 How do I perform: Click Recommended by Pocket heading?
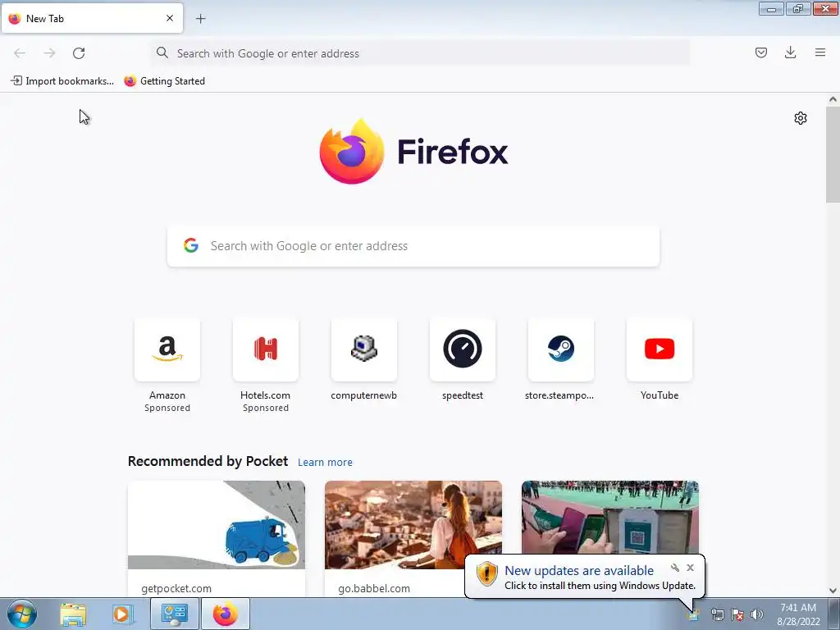(x=208, y=461)
